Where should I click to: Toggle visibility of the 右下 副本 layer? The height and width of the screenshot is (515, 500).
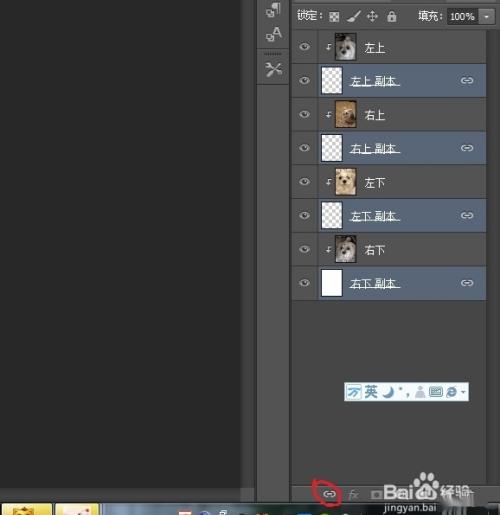click(304, 283)
